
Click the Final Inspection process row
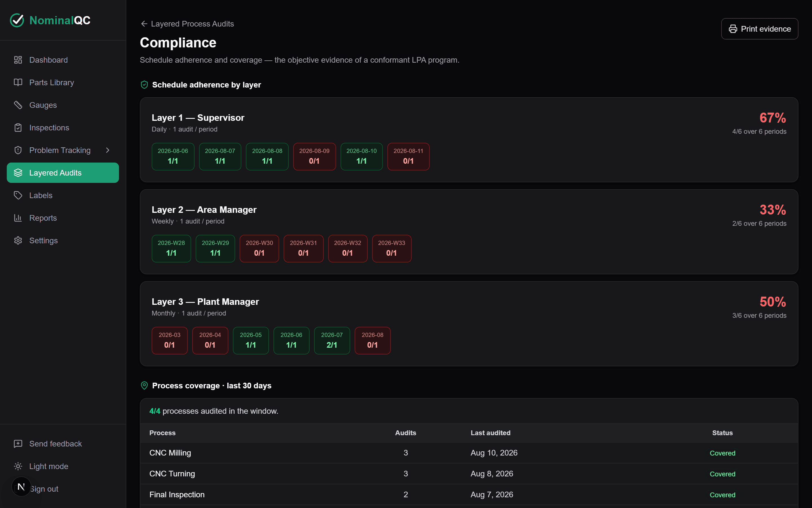tap(469, 494)
